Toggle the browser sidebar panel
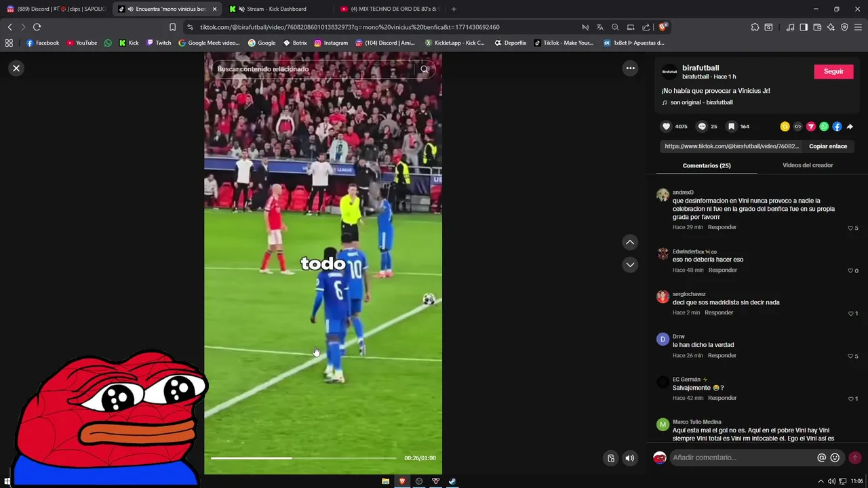Viewport: 868px width, 488px height. (x=804, y=27)
